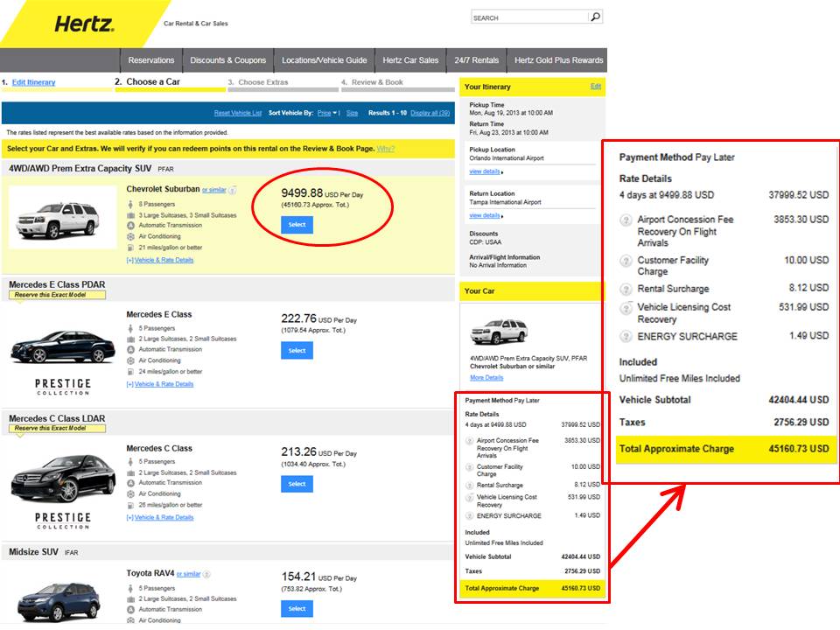Image resolution: width=840 pixels, height=630 pixels.
Task: Click the Mercedes E Class car photo
Action: (x=63, y=347)
